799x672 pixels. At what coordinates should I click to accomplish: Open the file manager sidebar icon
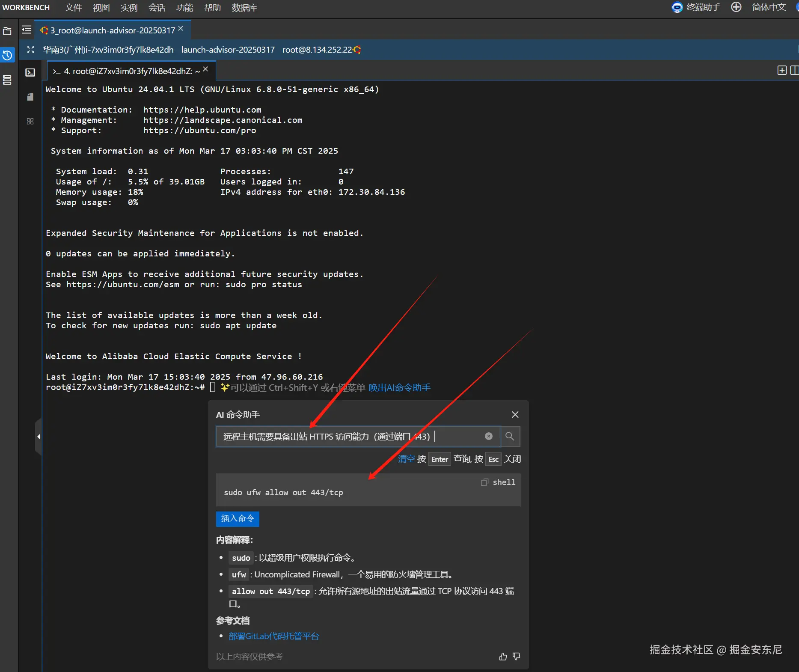[7, 31]
